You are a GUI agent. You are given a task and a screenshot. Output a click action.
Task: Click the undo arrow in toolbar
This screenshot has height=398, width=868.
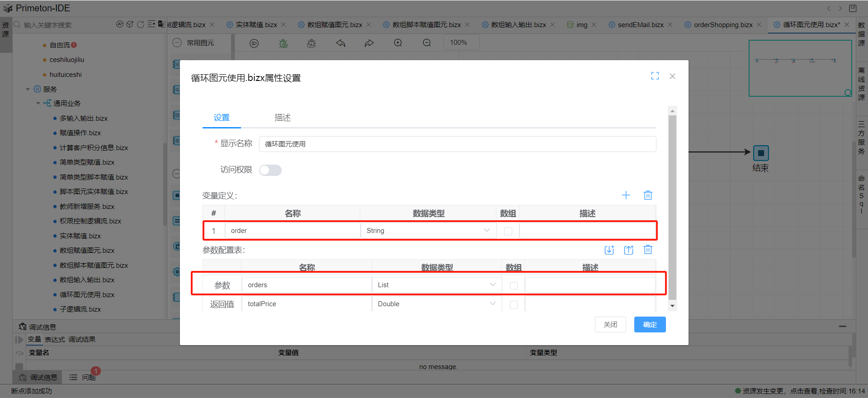click(340, 43)
